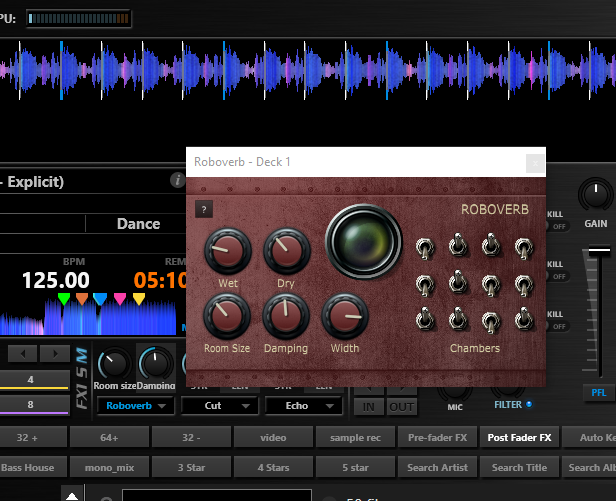
Task: Flip third chamber switch in bottom row
Action: pyautogui.click(x=491, y=322)
